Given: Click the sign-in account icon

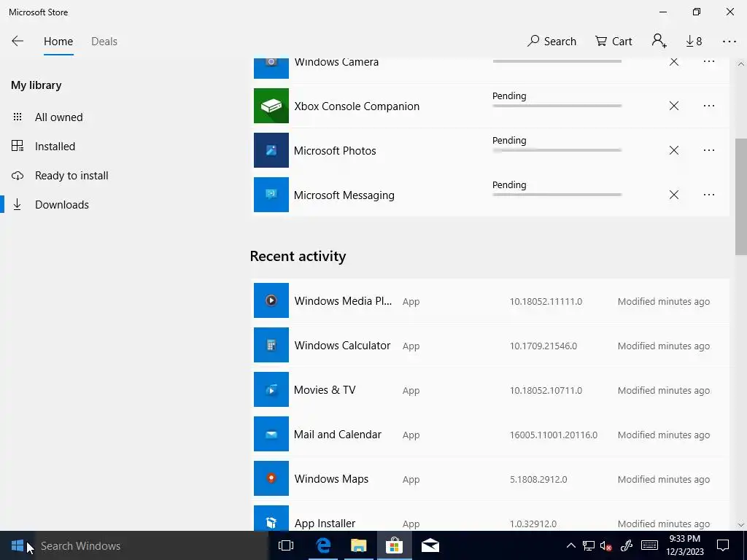Looking at the screenshot, I should pos(659,41).
